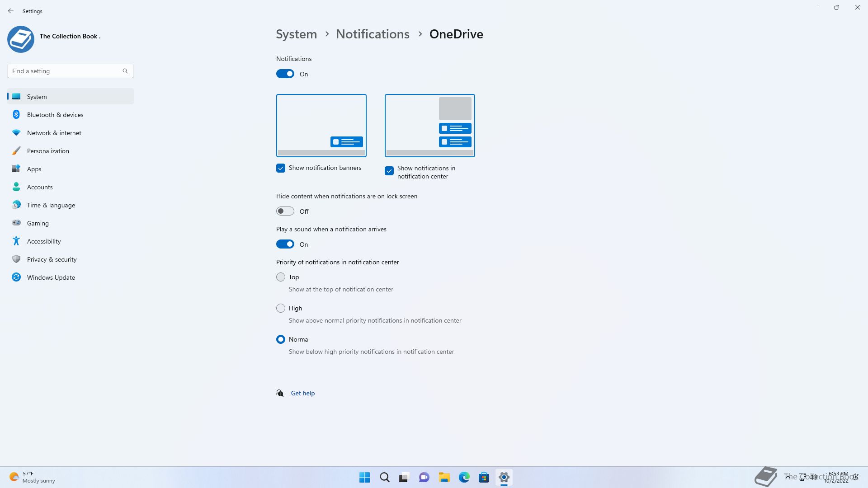
Task: Open Task View from the taskbar
Action: coord(404,477)
